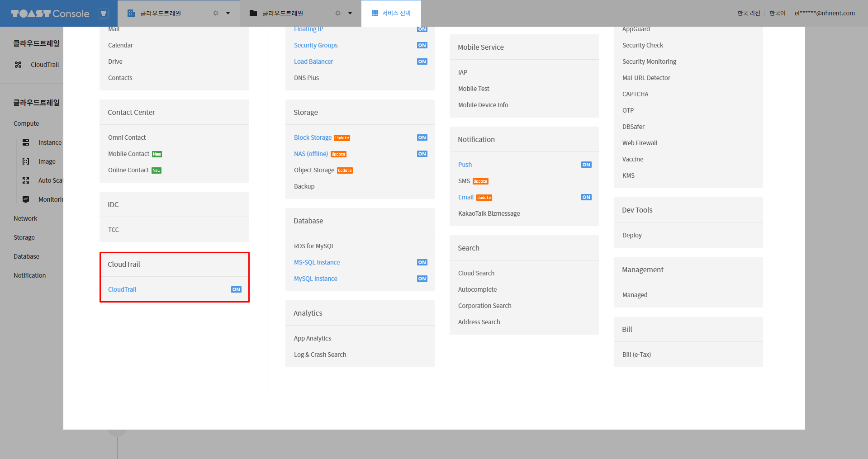Expand Compute section in sidebar

click(26, 123)
